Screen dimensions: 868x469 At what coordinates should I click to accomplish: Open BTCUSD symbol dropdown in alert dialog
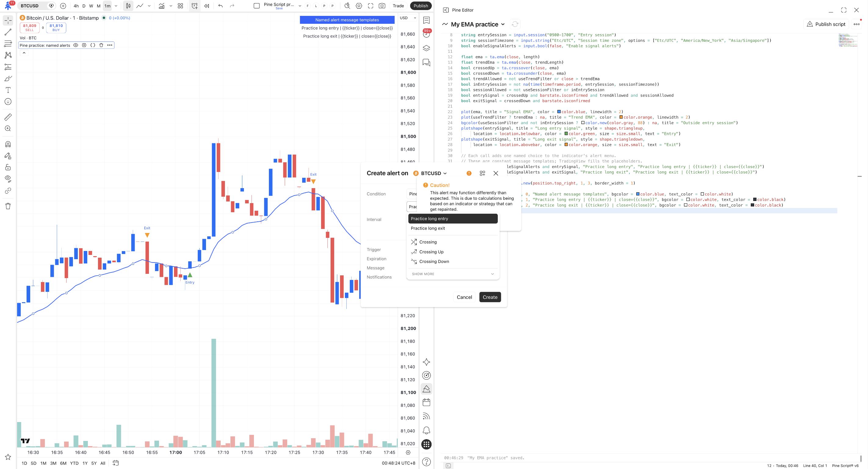430,173
